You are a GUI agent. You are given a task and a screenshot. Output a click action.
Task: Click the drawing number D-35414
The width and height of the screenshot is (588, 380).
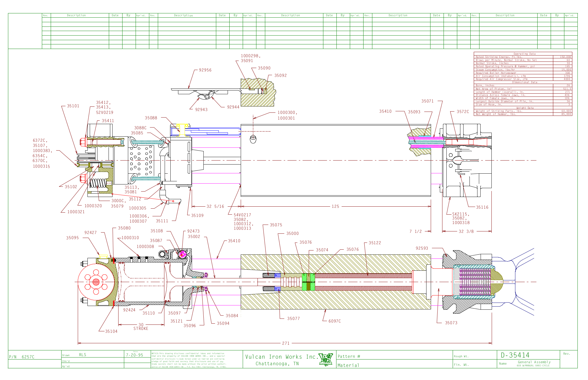515,355
